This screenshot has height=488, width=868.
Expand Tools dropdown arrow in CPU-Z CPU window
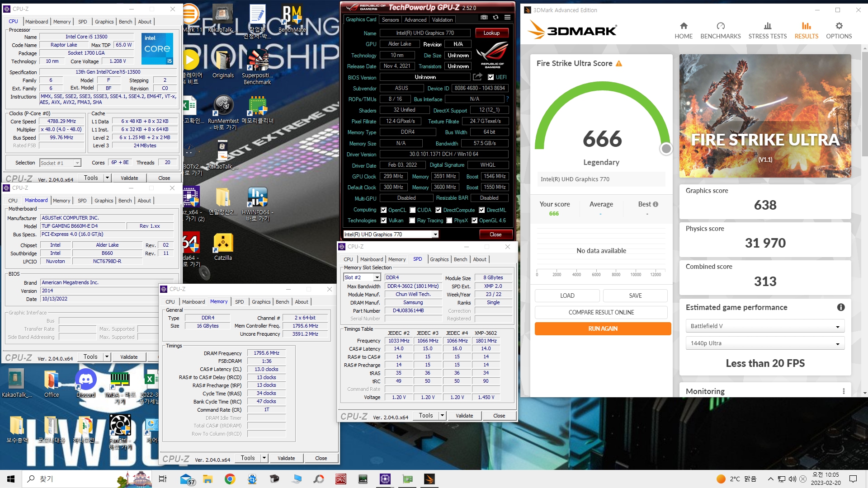(108, 178)
